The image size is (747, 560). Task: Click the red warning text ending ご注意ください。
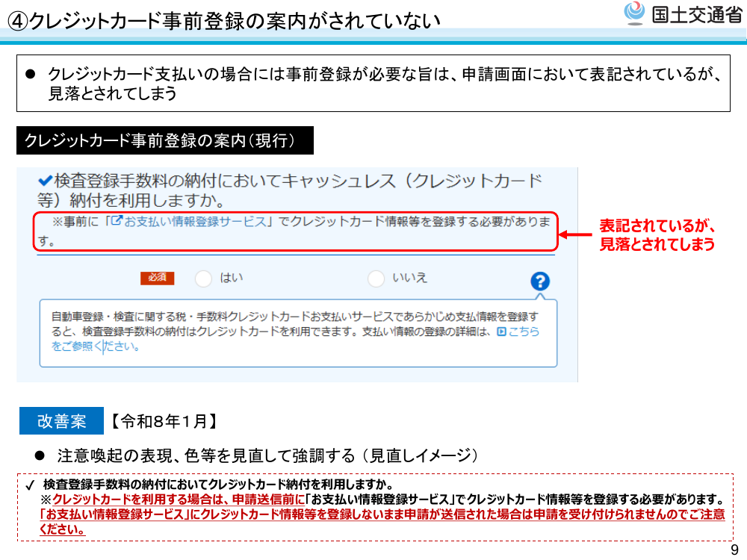(382, 522)
